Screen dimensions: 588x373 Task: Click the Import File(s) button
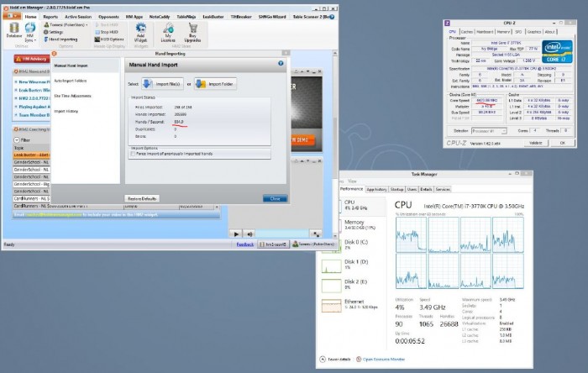pos(162,84)
